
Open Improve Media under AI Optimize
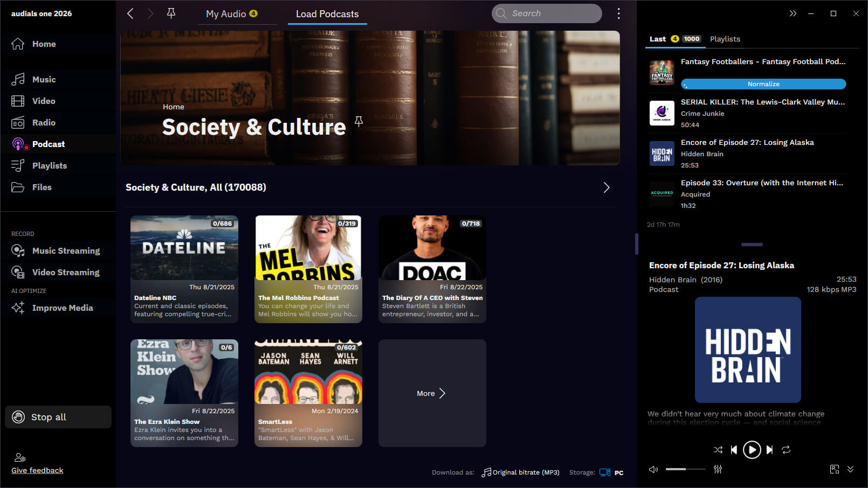pos(63,308)
